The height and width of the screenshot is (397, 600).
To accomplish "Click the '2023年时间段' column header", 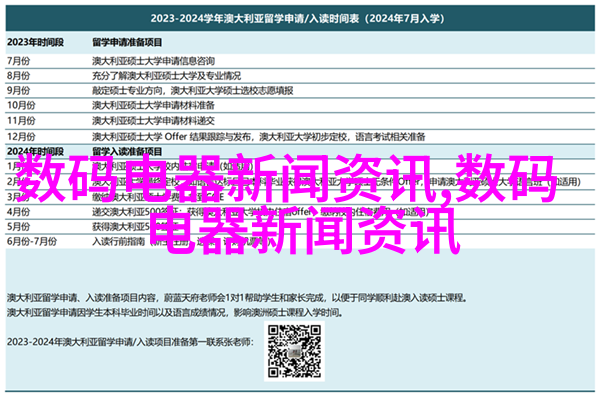I will coord(35,42).
